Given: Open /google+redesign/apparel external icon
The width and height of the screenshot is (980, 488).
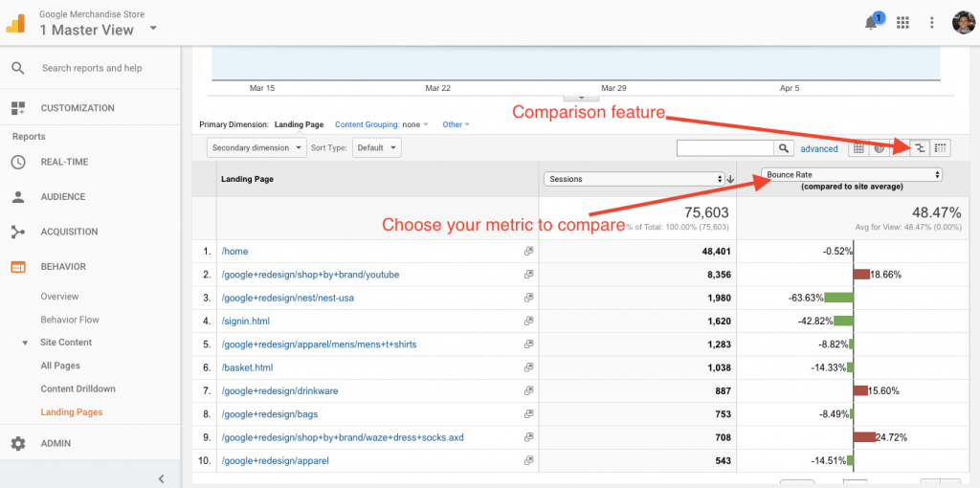Looking at the screenshot, I should tap(528, 461).
